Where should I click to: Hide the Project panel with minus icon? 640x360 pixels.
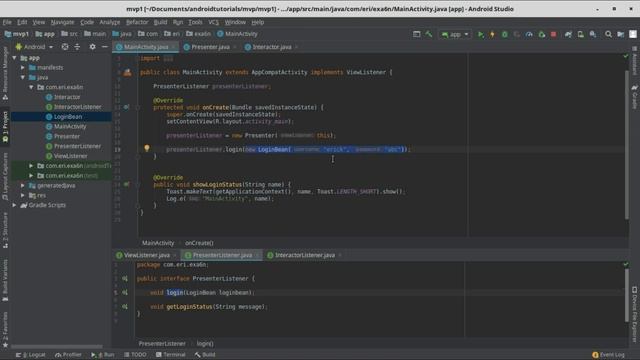point(104,47)
